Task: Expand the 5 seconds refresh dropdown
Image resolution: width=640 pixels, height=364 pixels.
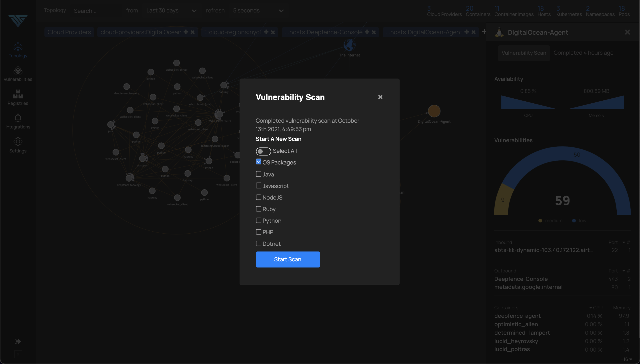Action: [280, 10]
